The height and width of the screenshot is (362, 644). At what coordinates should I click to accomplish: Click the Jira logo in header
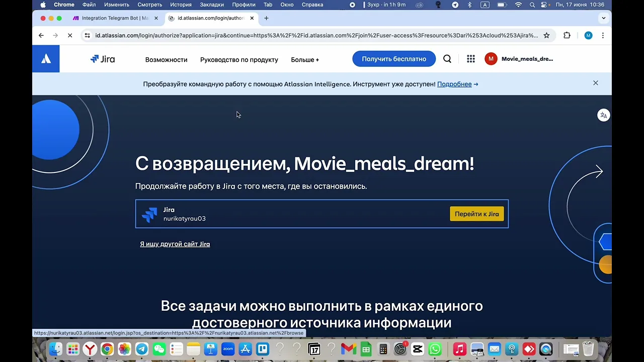[103, 59]
